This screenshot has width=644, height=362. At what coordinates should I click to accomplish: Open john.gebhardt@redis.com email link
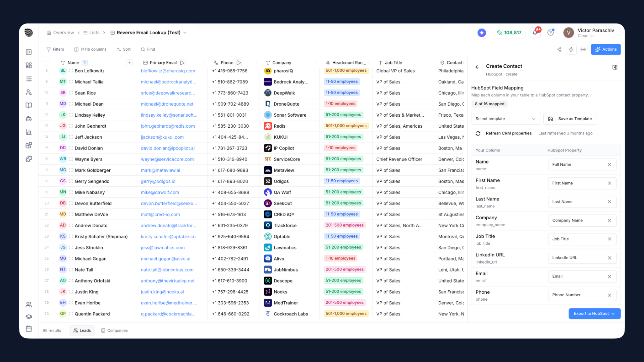click(x=168, y=126)
